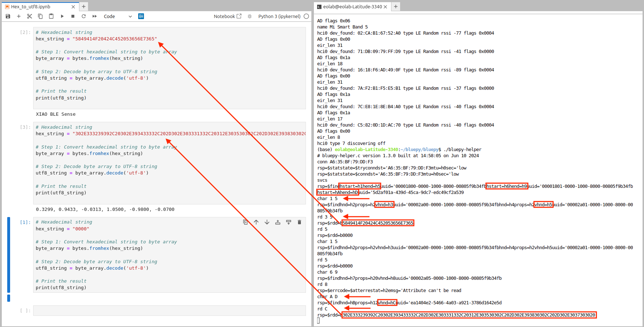Viewport: 644px width, 327px height.
Task: Move the active cell up
Action: tap(256, 222)
